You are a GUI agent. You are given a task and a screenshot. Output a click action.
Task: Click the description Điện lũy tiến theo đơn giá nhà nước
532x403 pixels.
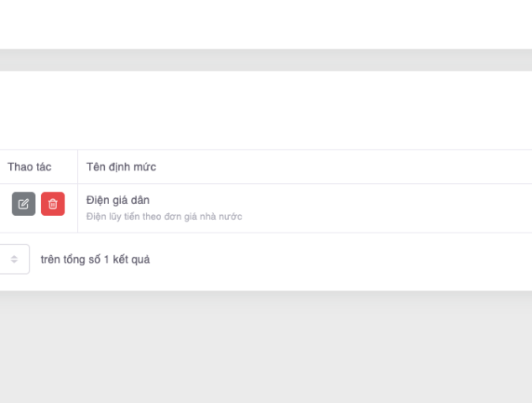pyautogui.click(x=164, y=217)
